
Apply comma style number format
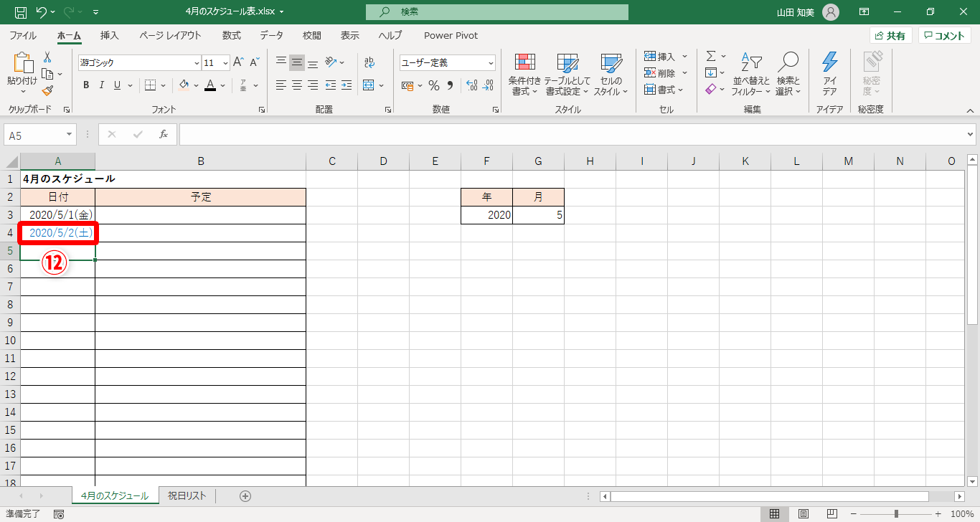point(451,85)
